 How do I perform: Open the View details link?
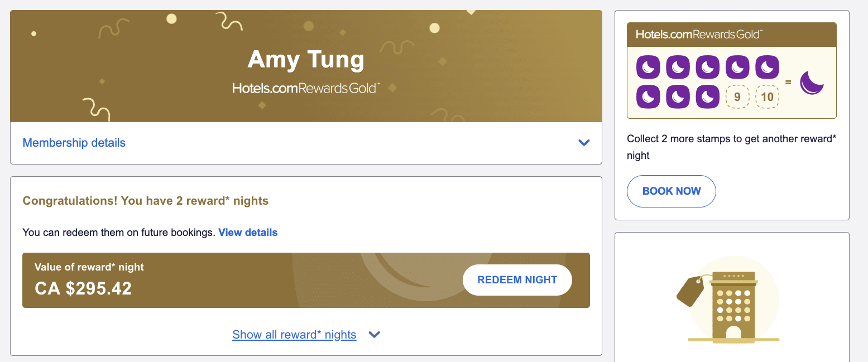point(248,233)
